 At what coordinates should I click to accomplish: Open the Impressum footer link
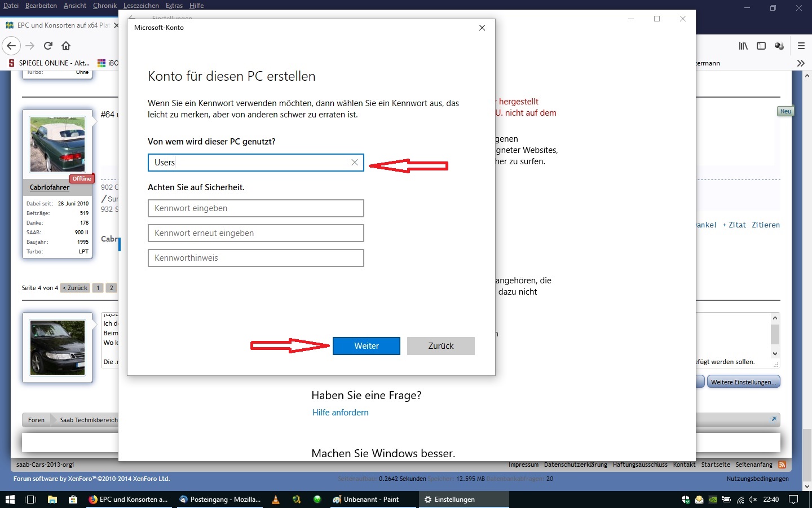pos(523,465)
